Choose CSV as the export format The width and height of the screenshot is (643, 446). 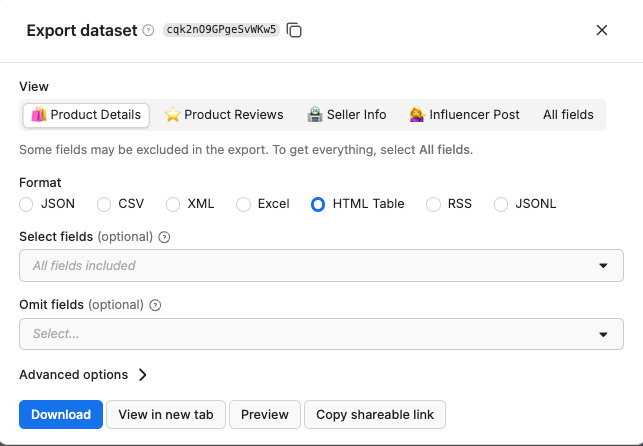(104, 204)
